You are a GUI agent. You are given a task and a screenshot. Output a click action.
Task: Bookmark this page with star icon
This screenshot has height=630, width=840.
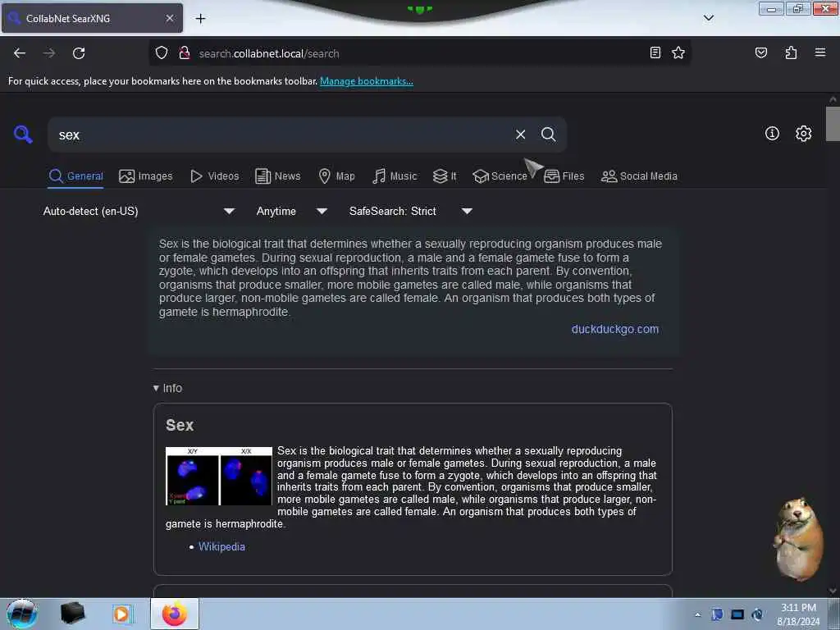[678, 52]
